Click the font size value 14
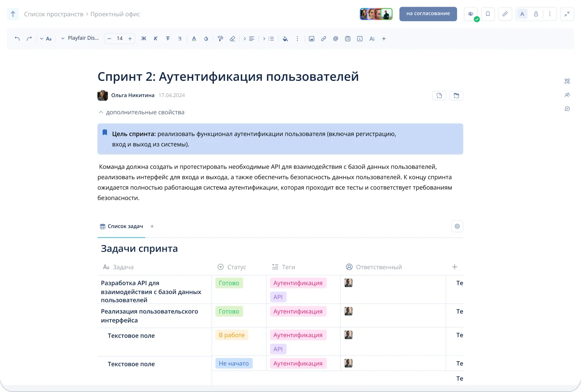The height and width of the screenshot is (392, 581). [120, 39]
